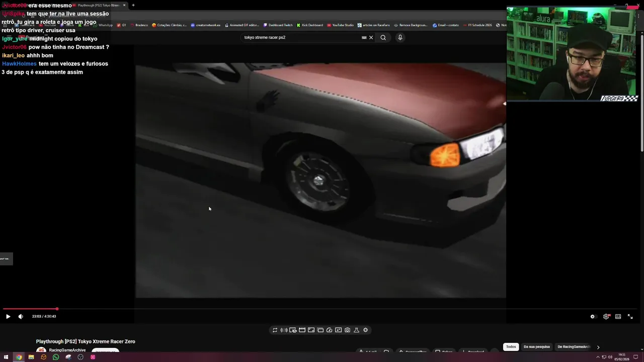Click the video filters icon in the extension toolbar
Viewport: 644px width, 362px height.
point(338,330)
